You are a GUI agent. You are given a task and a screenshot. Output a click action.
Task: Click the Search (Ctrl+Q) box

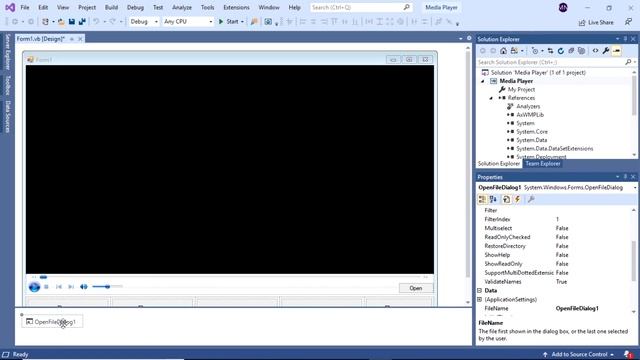360,7
